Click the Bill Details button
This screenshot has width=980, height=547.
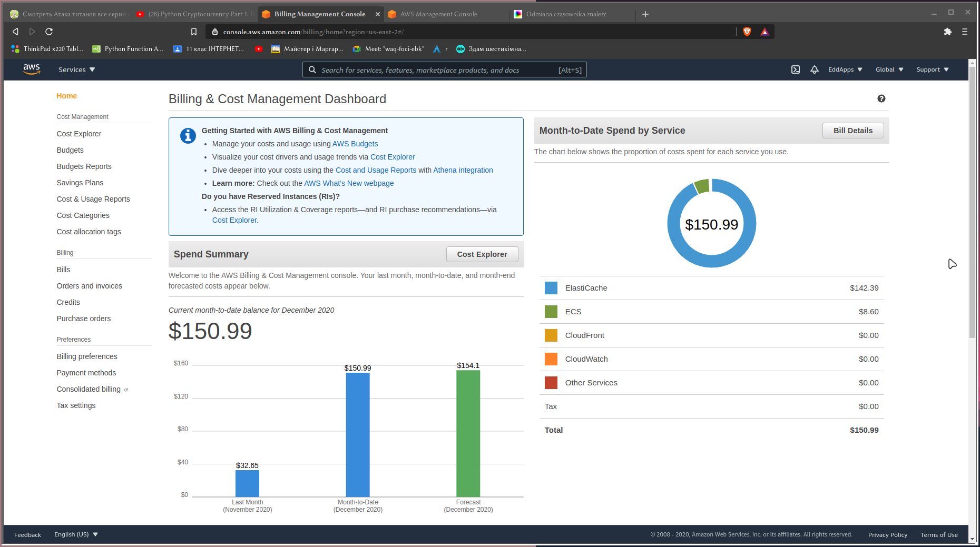tap(853, 131)
